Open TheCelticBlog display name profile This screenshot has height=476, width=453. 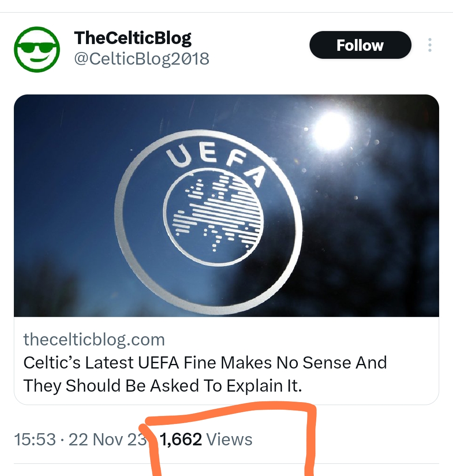click(x=133, y=39)
